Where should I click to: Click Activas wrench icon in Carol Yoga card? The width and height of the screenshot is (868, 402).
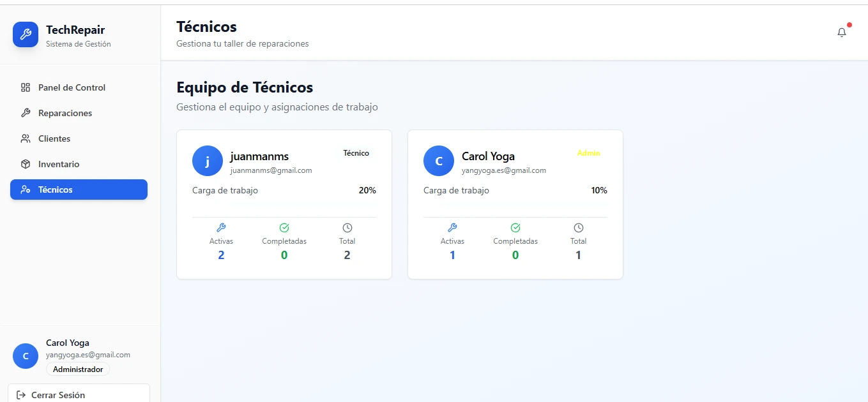click(452, 228)
